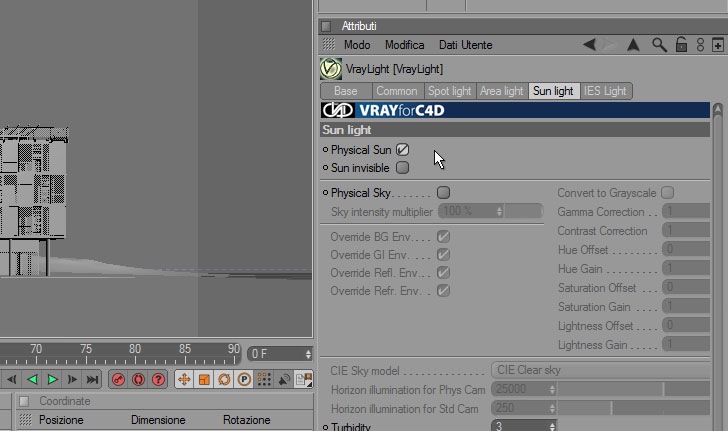Go to the next keyframe
Screen dimensions: 728x431
72,379
